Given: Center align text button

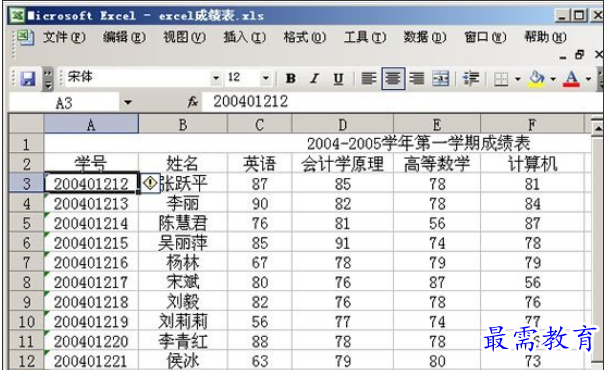Looking at the screenshot, I should click(x=393, y=79).
